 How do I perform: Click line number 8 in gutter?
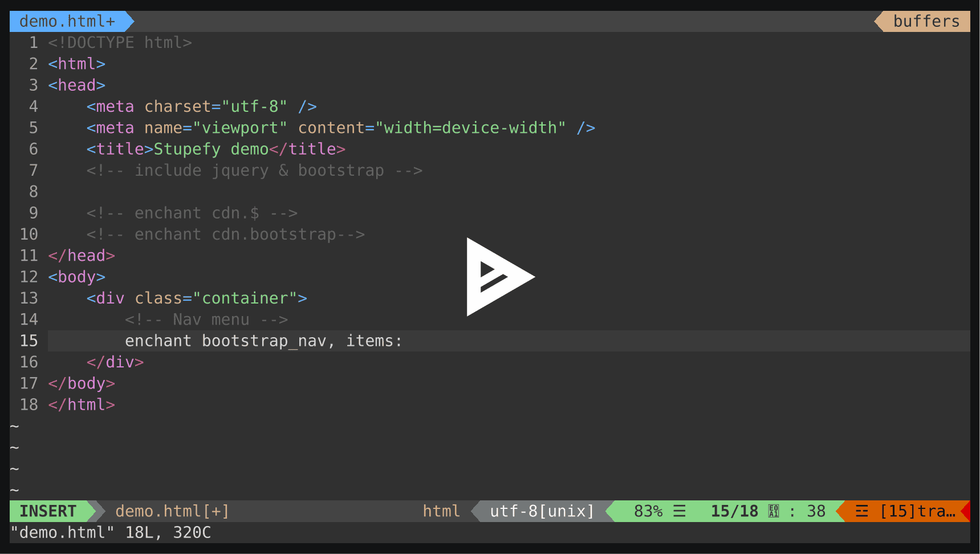click(x=34, y=192)
